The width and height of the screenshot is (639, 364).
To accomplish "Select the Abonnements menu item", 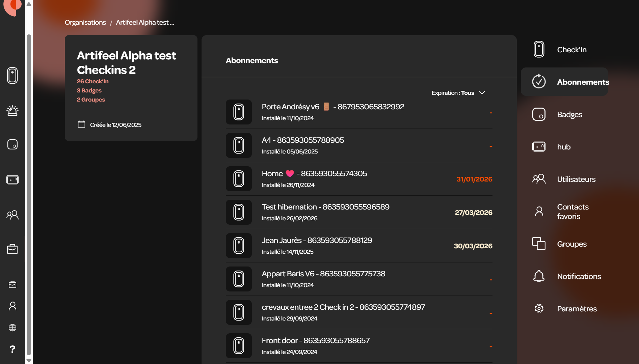I will [x=564, y=82].
